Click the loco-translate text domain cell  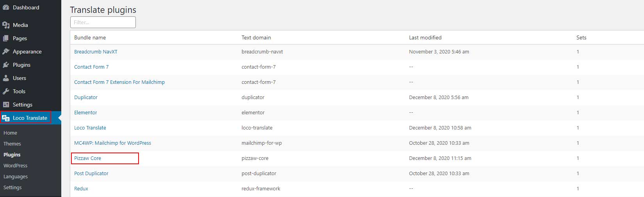pos(257,128)
